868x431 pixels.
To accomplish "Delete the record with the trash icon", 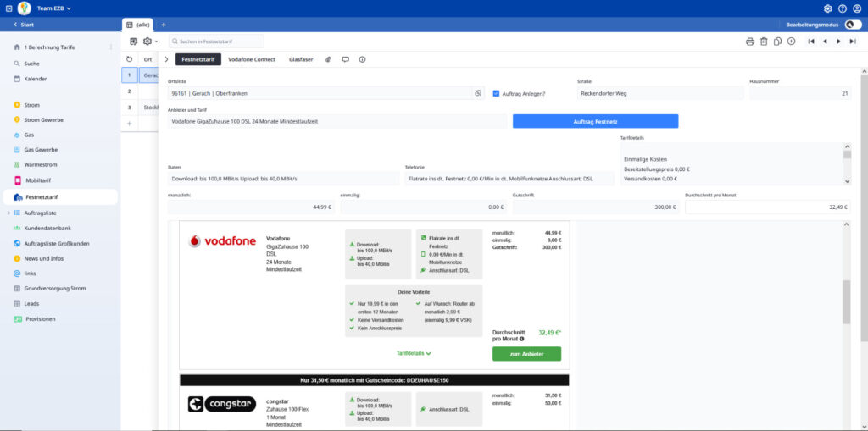I will pos(764,41).
